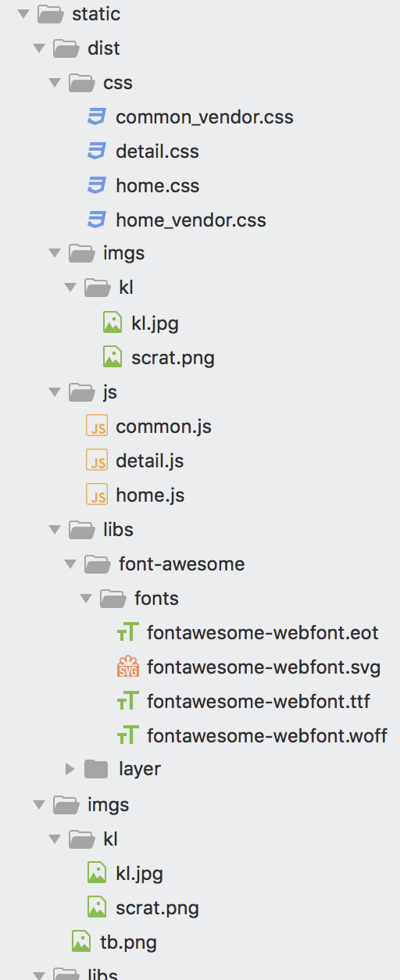This screenshot has height=980, width=400.
Task: Collapse the dist folder
Action: coord(38,48)
